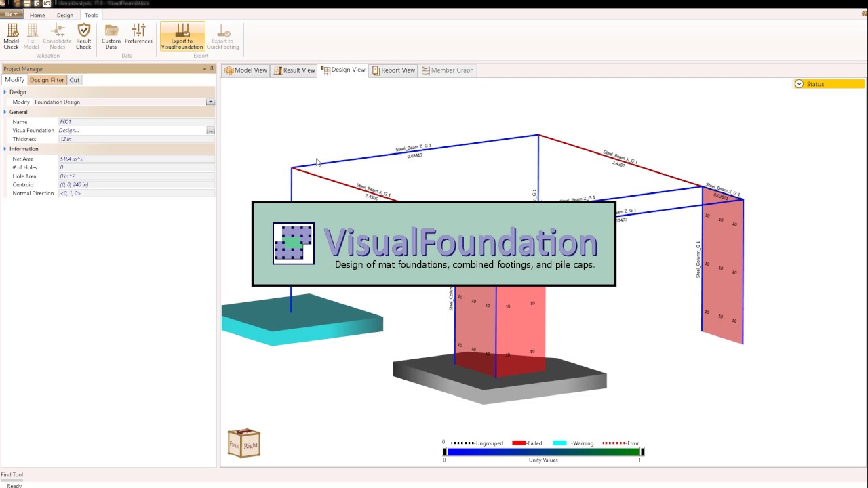Select the Design View tab

coord(343,70)
